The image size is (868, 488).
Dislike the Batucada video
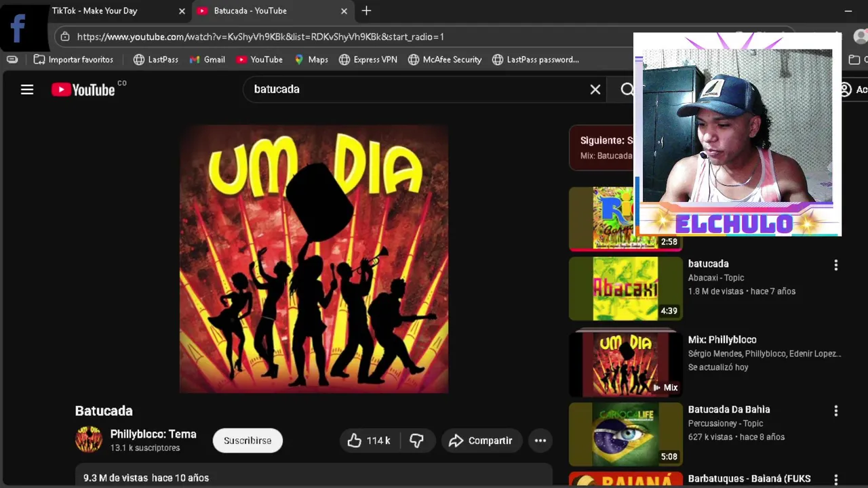pyautogui.click(x=417, y=441)
